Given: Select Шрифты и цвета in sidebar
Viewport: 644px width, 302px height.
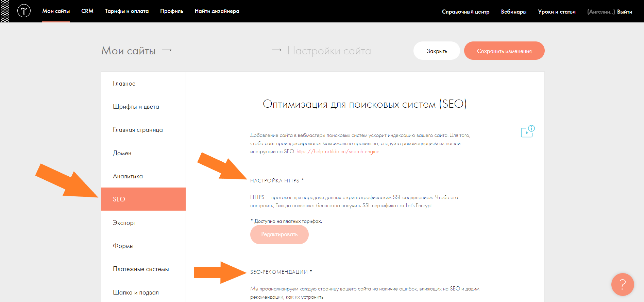Looking at the screenshot, I should pyautogui.click(x=143, y=107).
